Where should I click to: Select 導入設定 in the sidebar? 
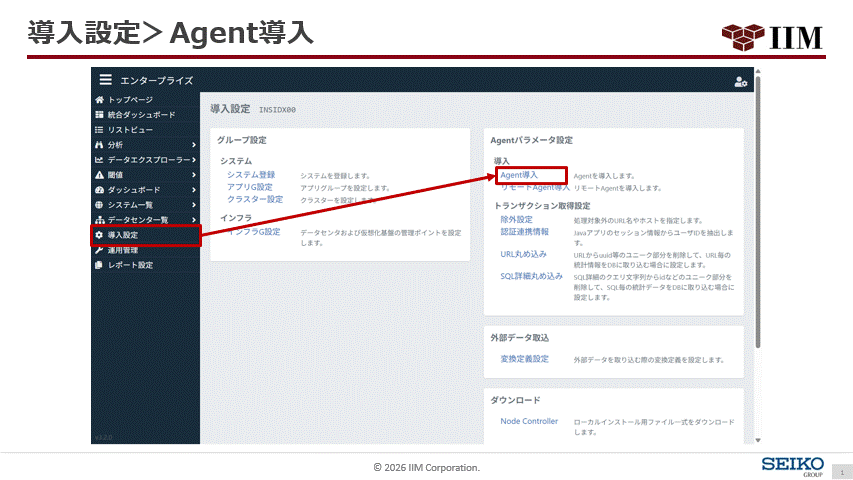point(123,235)
